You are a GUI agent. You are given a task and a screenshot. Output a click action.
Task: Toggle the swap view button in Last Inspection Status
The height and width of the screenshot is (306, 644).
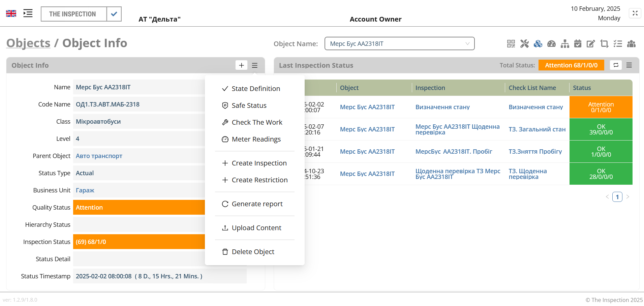tap(616, 65)
